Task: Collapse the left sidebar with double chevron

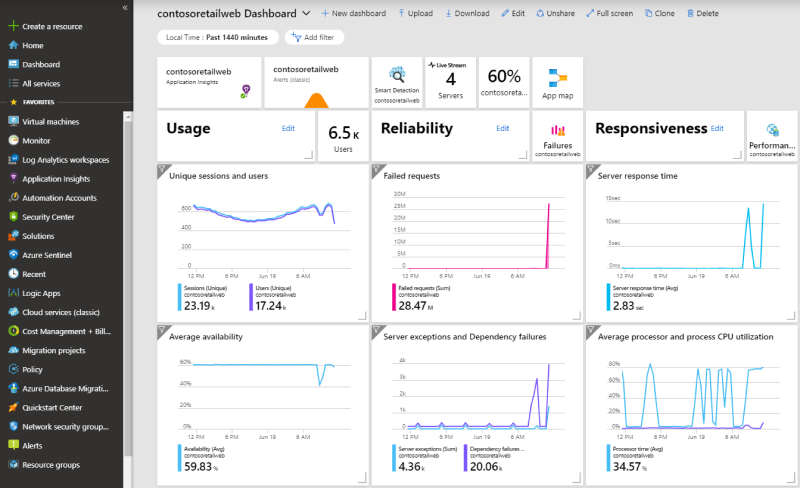Action: pos(125,8)
